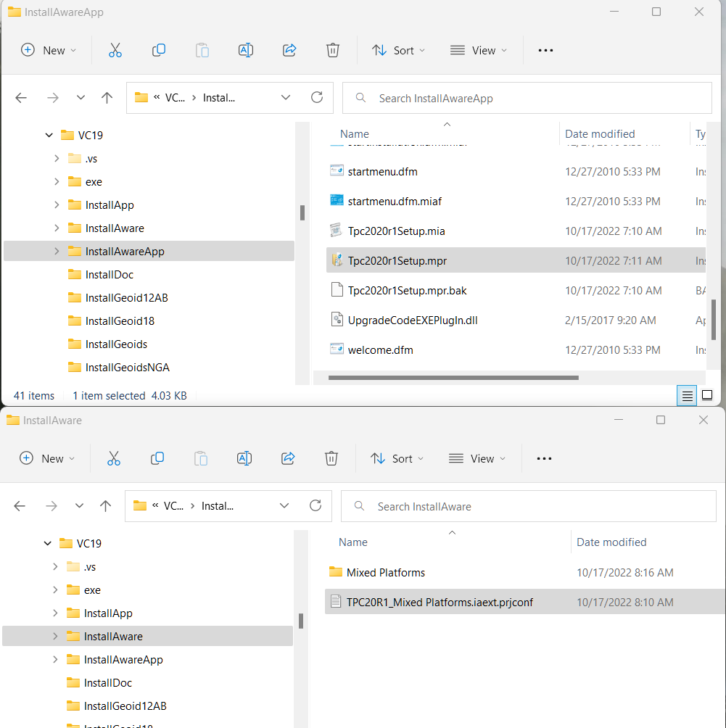
Task: Select UpgradeCodeEXEPlugIn.dll file
Action: (413, 320)
